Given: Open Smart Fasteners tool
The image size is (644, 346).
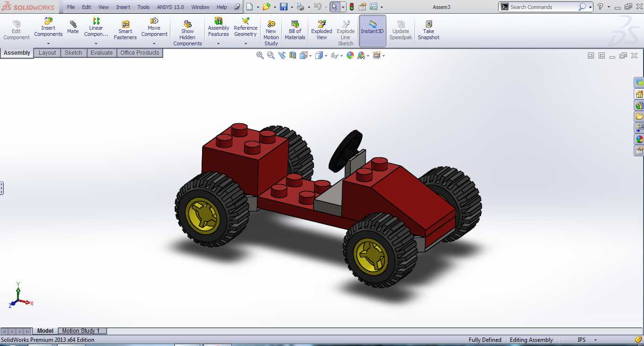Looking at the screenshot, I should click(125, 30).
